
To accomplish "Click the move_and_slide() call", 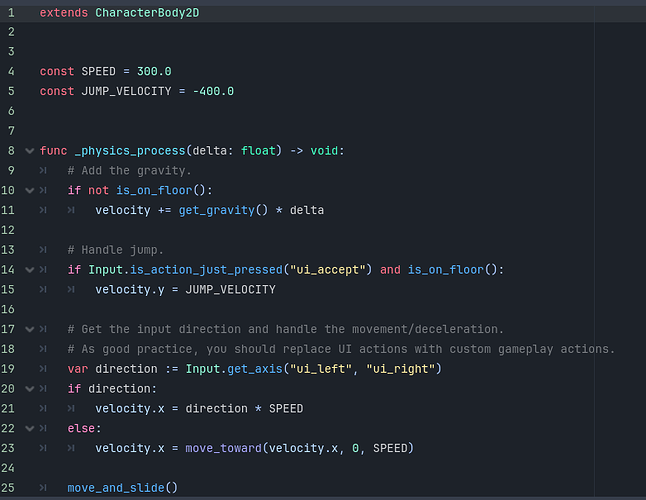I will point(122,488).
